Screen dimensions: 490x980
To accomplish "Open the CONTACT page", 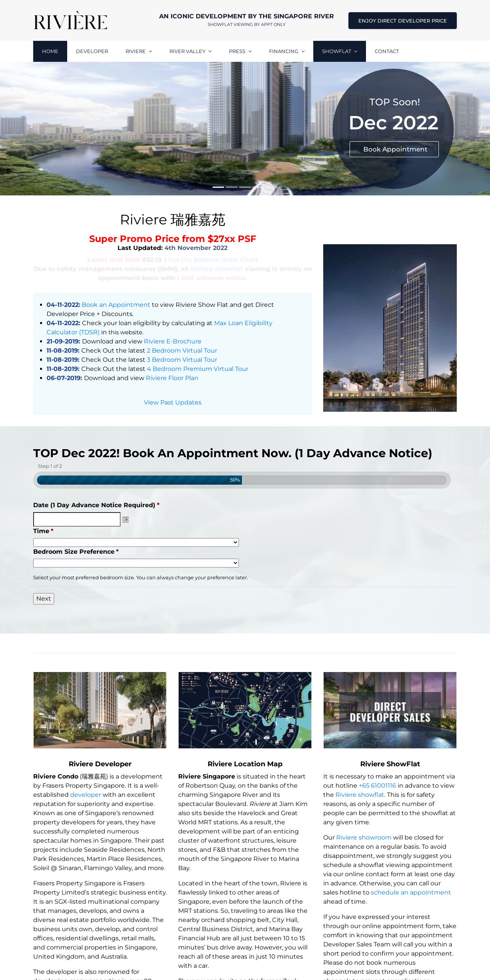I will pos(387,51).
